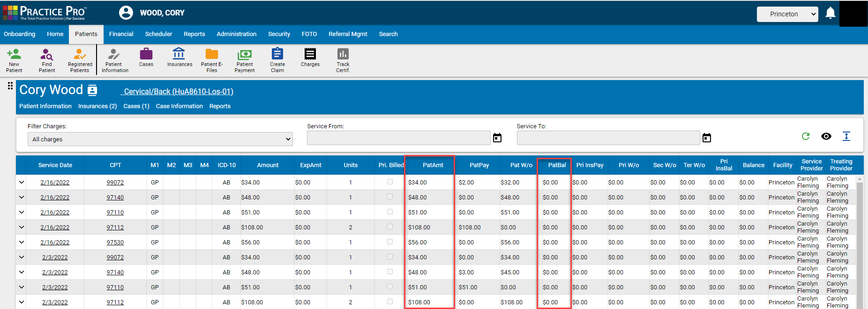Image resolution: width=868 pixels, height=309 pixels.
Task: Open Patient Payment icon
Action: [245, 60]
